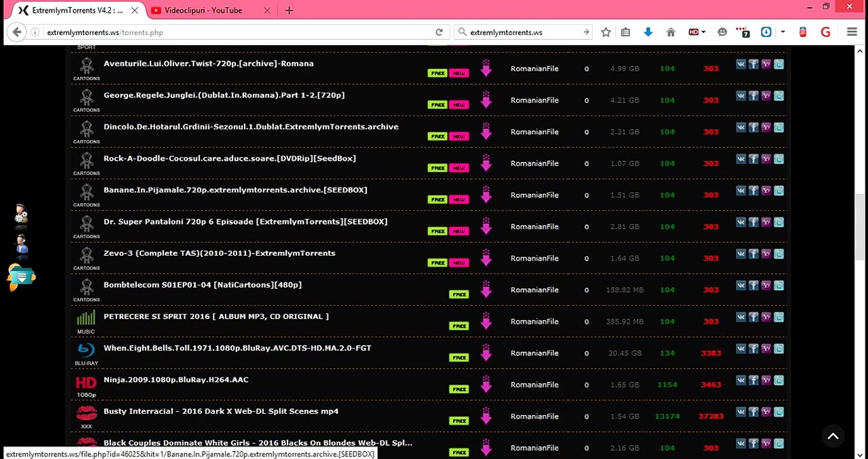Open the red-dots extension with badge 7
Screen dimensions: 868x459
742,32
